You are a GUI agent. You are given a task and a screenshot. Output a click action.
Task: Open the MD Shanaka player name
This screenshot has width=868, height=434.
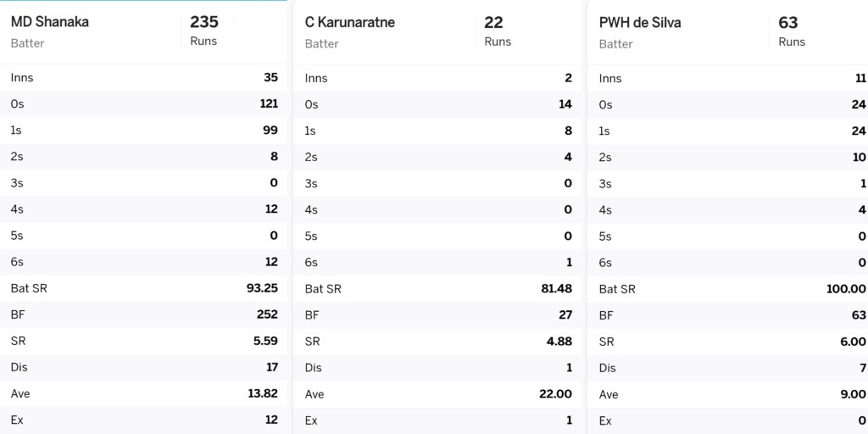50,22
